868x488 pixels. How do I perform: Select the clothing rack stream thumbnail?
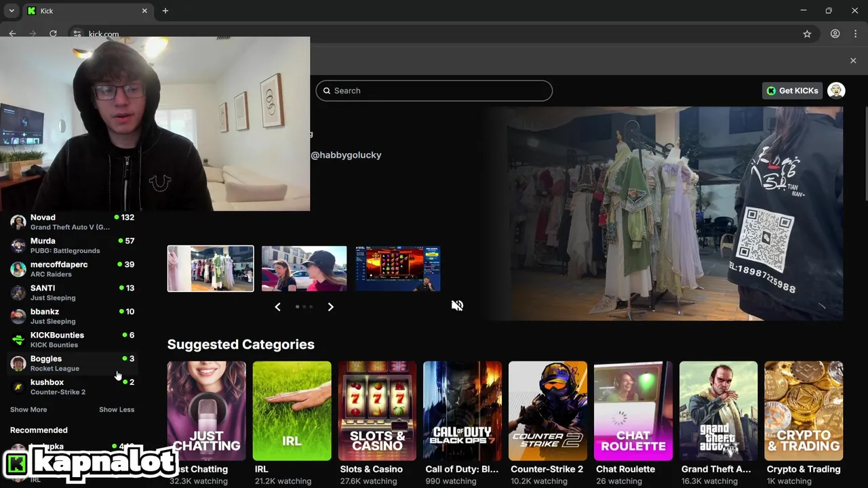210,268
